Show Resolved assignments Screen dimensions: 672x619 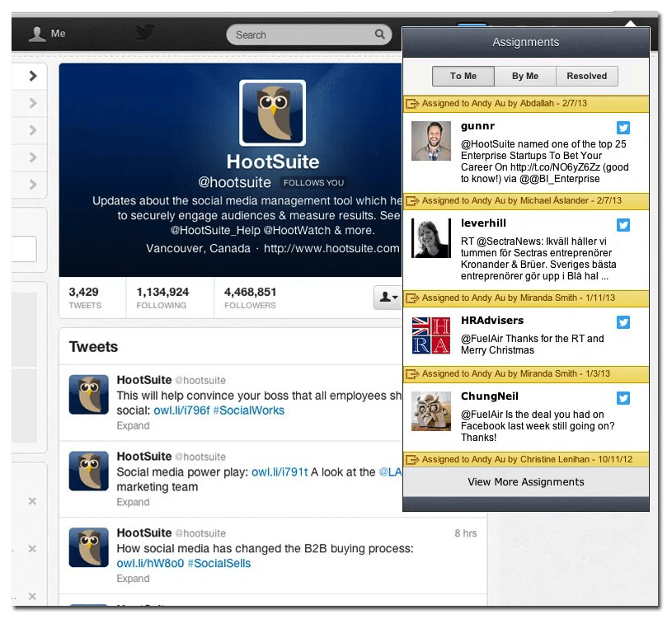(587, 77)
